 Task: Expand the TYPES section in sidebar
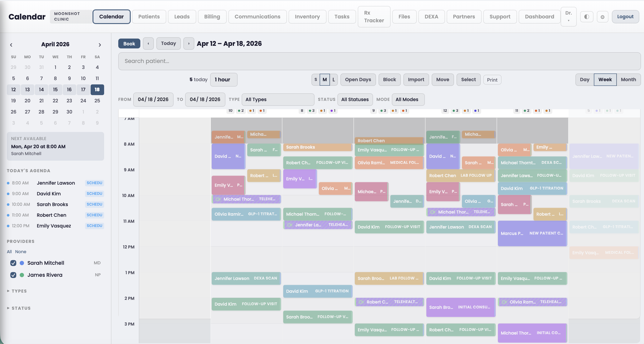click(17, 291)
